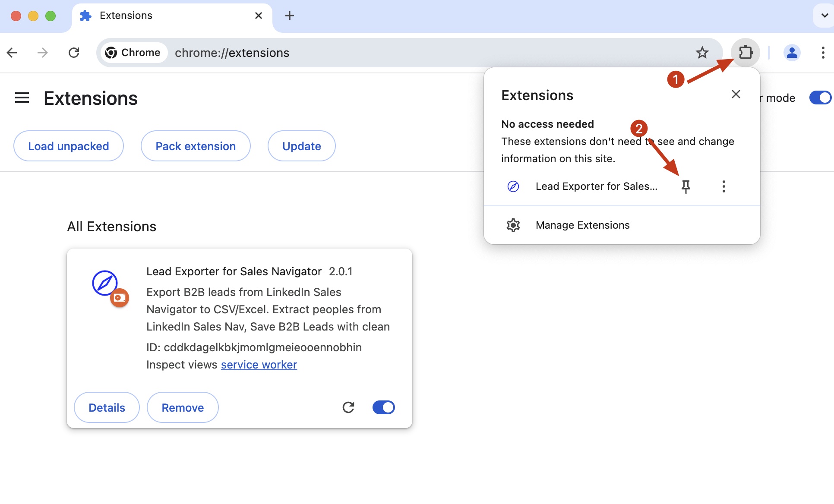Open Chrome's main three-dot menu
Image resolution: width=834 pixels, height=504 pixels.
[x=823, y=52]
